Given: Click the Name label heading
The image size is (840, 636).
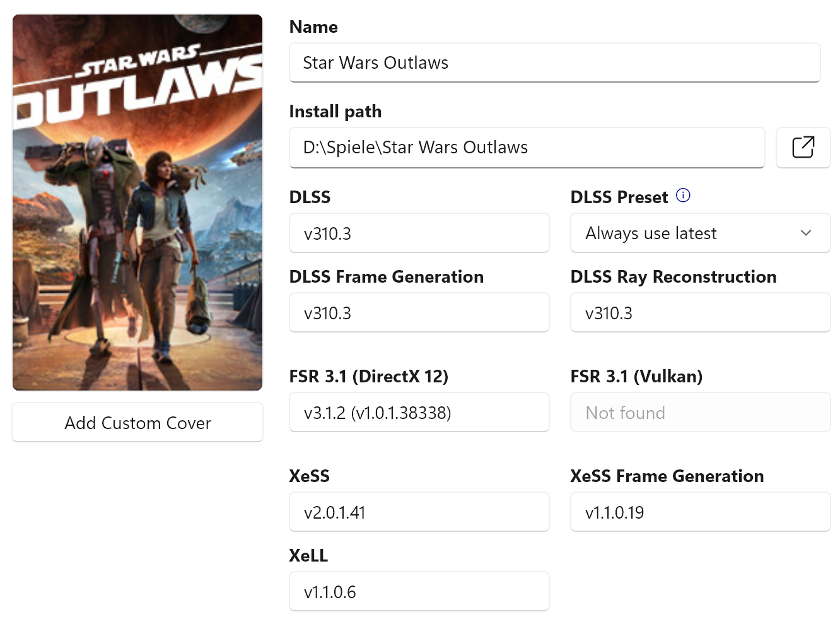Looking at the screenshot, I should (313, 27).
